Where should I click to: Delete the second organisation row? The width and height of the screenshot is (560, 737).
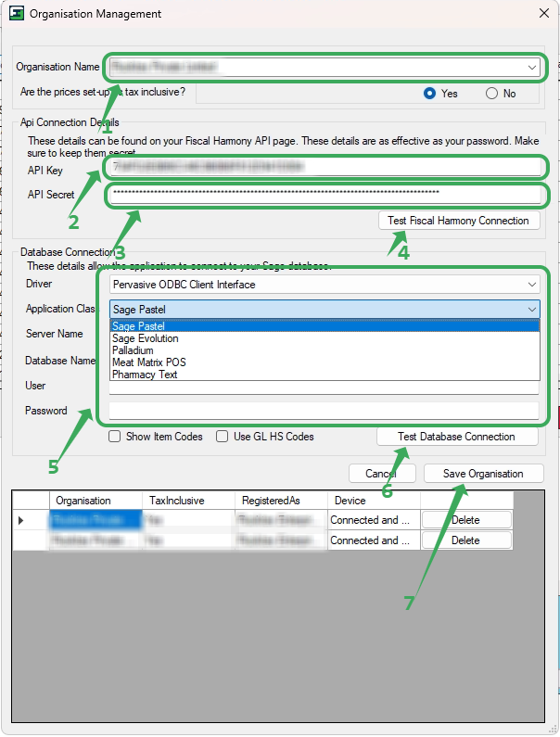pyautogui.click(x=466, y=540)
